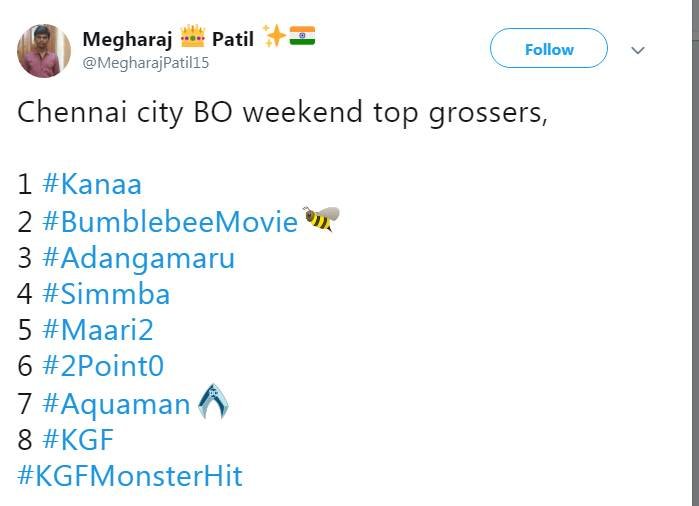Click the crown emoji in the name
The width and height of the screenshot is (699, 506).
pyautogui.click(x=192, y=39)
